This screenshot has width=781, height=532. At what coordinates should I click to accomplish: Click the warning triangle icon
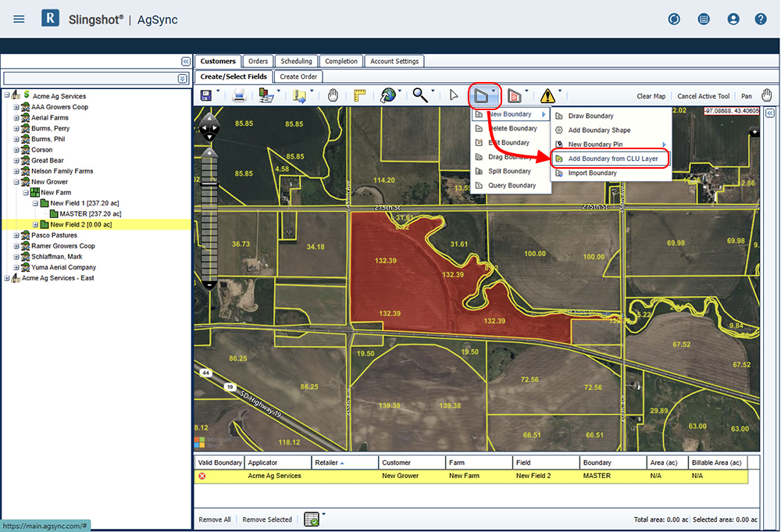[547, 95]
